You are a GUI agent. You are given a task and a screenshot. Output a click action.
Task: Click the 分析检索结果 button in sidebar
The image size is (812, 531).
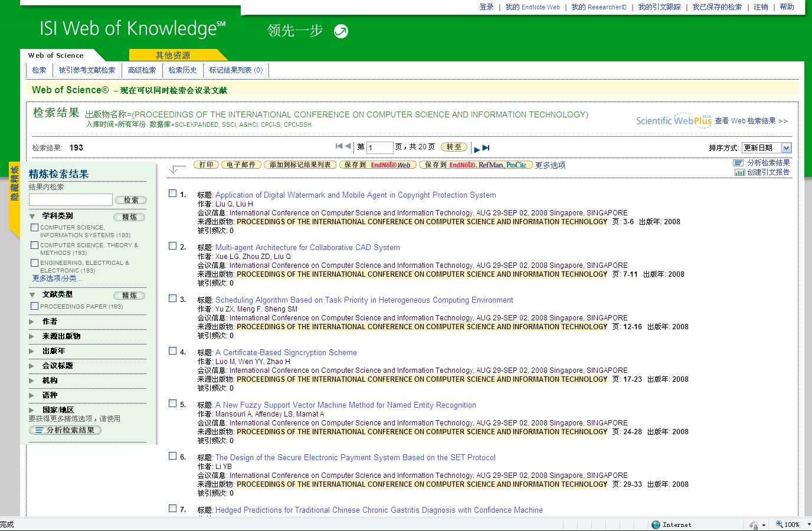point(65,430)
